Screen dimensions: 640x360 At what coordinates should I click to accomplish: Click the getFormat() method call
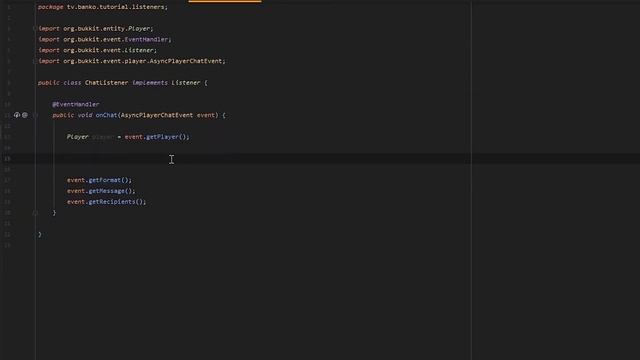click(110, 180)
